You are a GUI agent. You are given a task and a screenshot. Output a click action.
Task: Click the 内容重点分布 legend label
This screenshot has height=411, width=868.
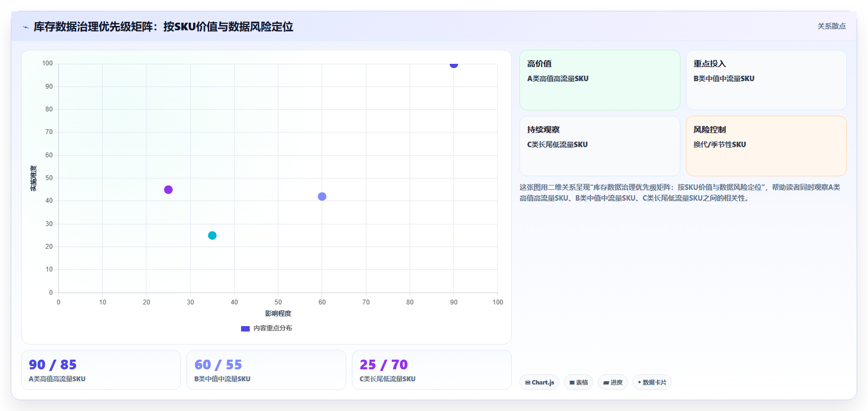[272, 328]
